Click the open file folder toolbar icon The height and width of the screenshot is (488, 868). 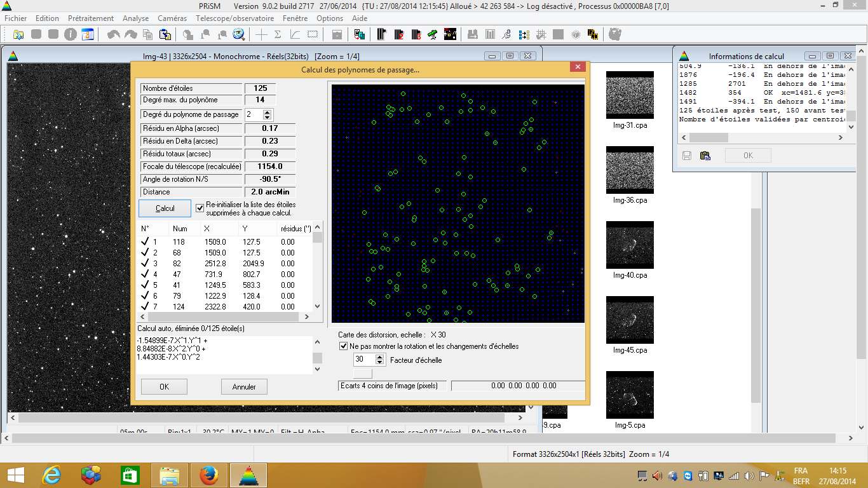tap(18, 34)
